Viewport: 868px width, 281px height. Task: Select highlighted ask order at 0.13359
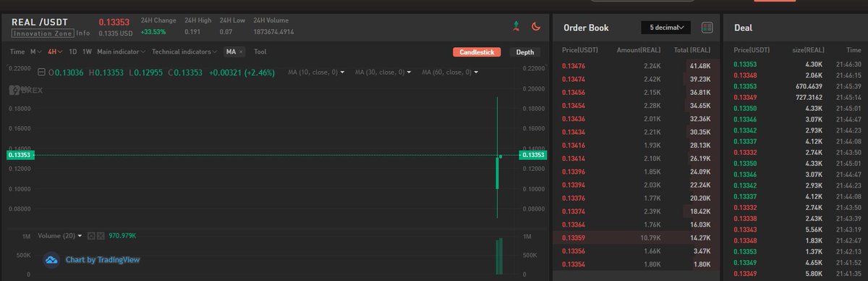637,237
